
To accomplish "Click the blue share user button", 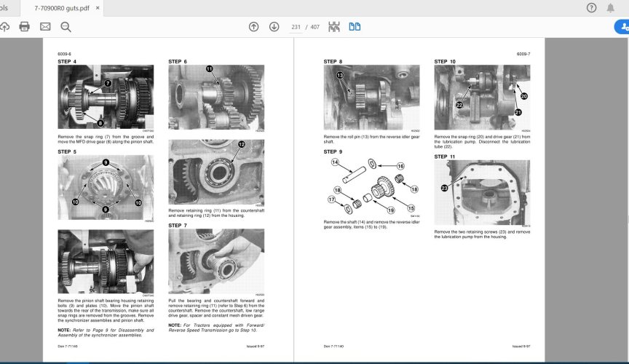I will coord(622,27).
